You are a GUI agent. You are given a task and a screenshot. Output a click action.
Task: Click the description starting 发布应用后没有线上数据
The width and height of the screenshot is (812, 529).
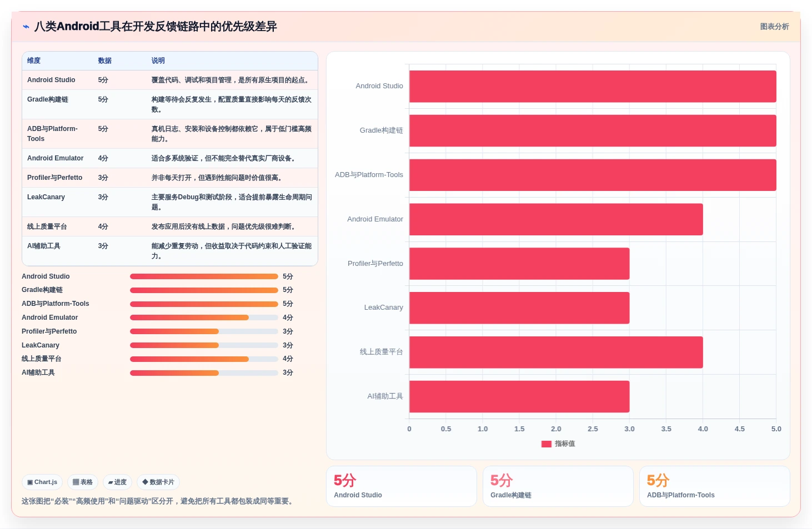[x=225, y=226]
